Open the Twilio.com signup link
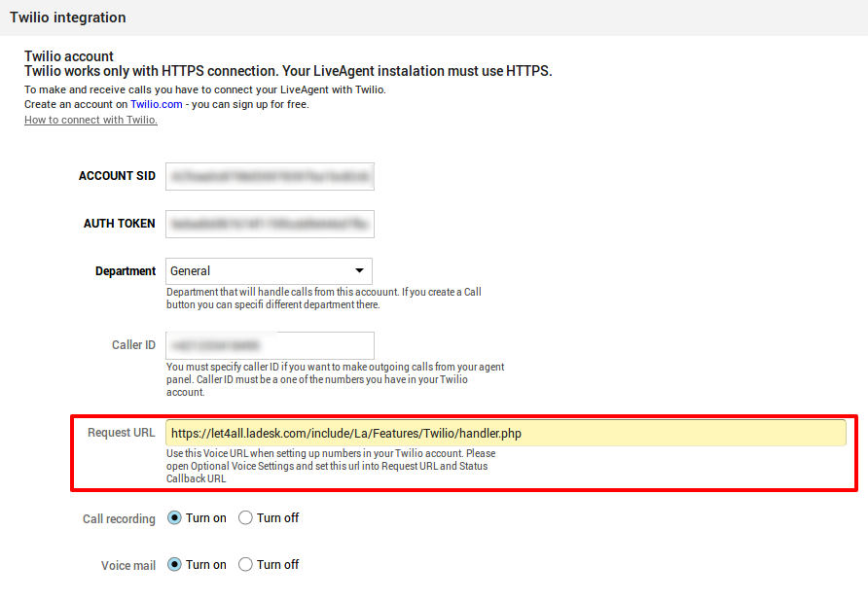The width and height of the screenshot is (868, 601). point(156,104)
